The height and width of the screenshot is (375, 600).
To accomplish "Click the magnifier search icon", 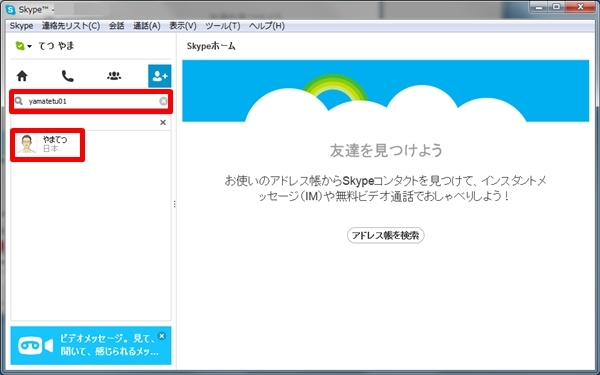I will click(x=18, y=101).
